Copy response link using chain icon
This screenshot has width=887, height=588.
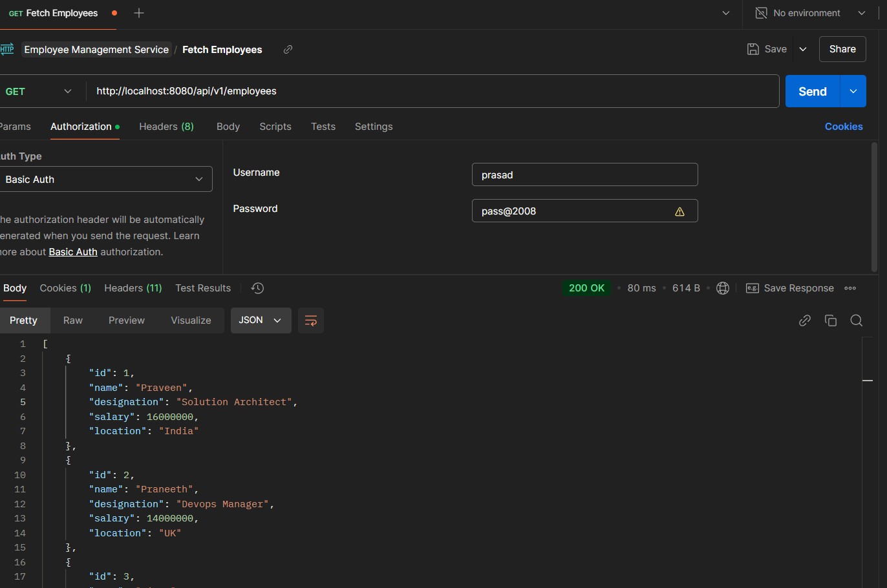point(805,320)
